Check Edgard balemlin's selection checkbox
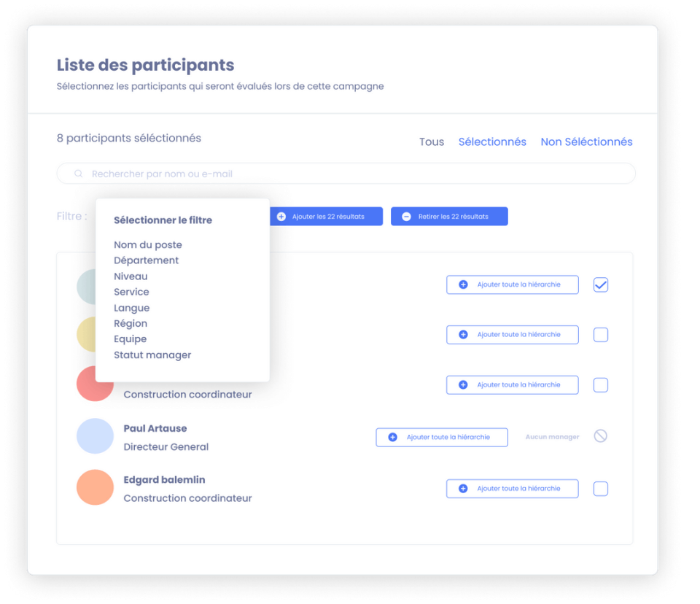The image size is (700, 604). [600, 488]
